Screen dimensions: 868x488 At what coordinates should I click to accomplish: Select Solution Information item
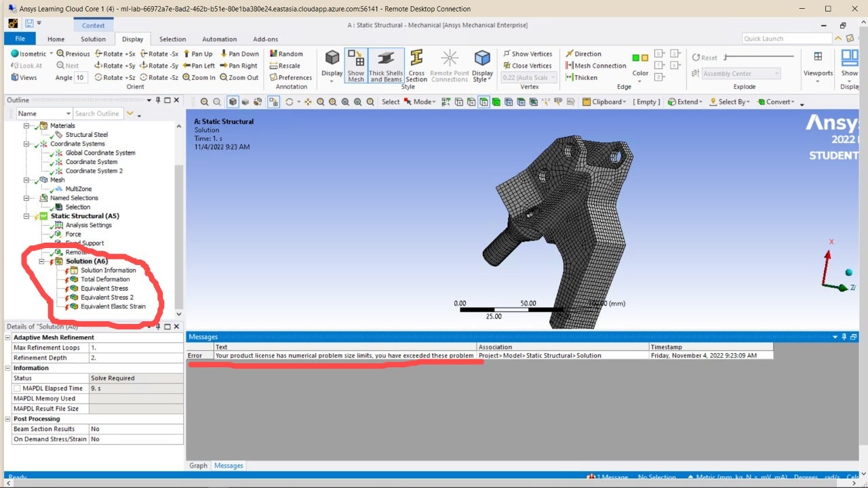108,270
